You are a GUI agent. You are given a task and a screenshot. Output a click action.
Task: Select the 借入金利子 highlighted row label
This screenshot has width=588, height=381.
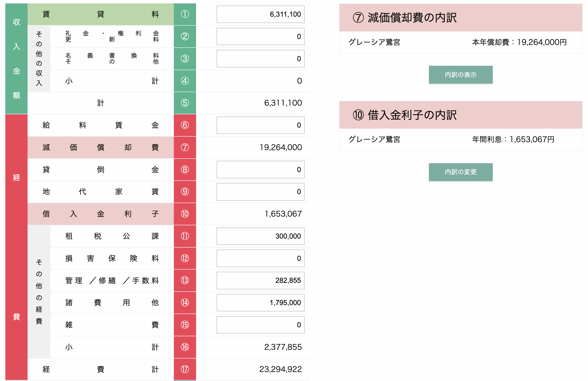101,214
